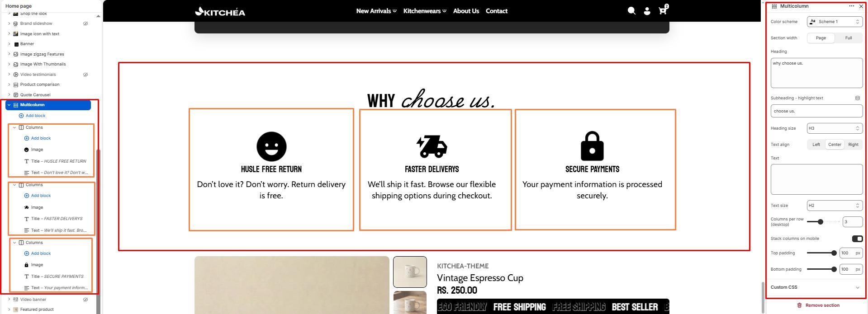Image resolution: width=868 pixels, height=314 pixels.
Task: Expand the Custom CSS panel
Action: pyautogui.click(x=816, y=287)
